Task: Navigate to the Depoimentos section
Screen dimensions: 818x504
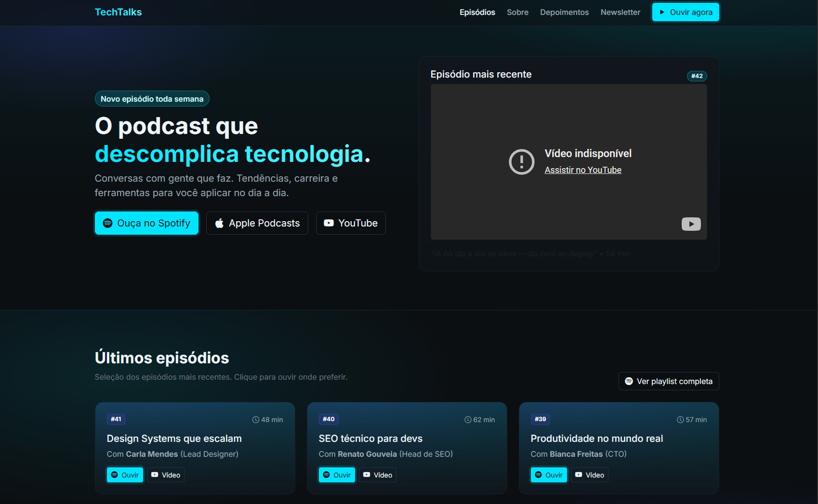Action: click(x=564, y=13)
